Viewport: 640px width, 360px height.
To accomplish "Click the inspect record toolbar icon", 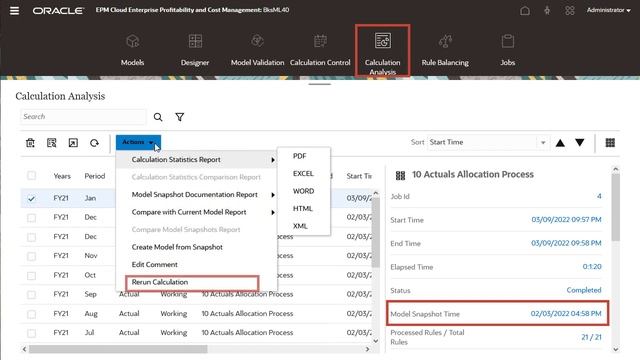I will (51, 143).
